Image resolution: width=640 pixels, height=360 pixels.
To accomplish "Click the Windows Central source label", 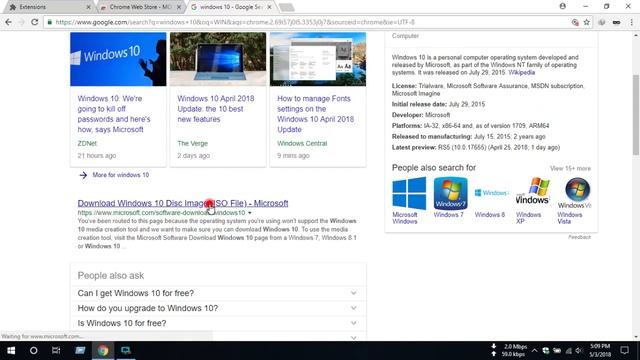I will [x=302, y=143].
